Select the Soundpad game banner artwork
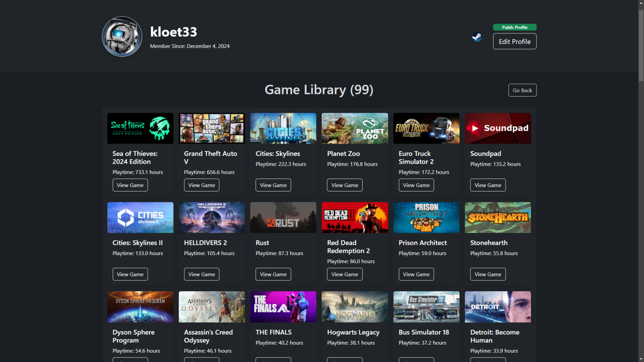 tap(498, 128)
